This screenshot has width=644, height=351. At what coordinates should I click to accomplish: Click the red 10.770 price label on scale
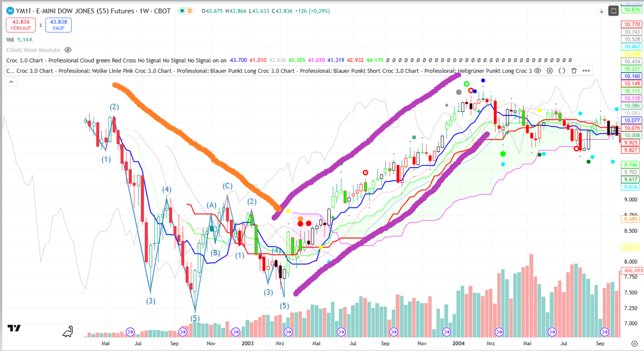tap(631, 24)
